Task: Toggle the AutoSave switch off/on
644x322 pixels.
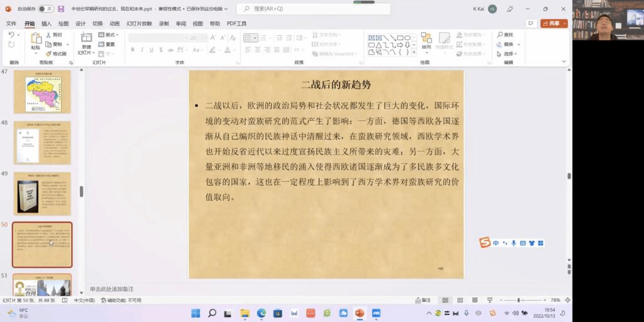Action: point(45,9)
